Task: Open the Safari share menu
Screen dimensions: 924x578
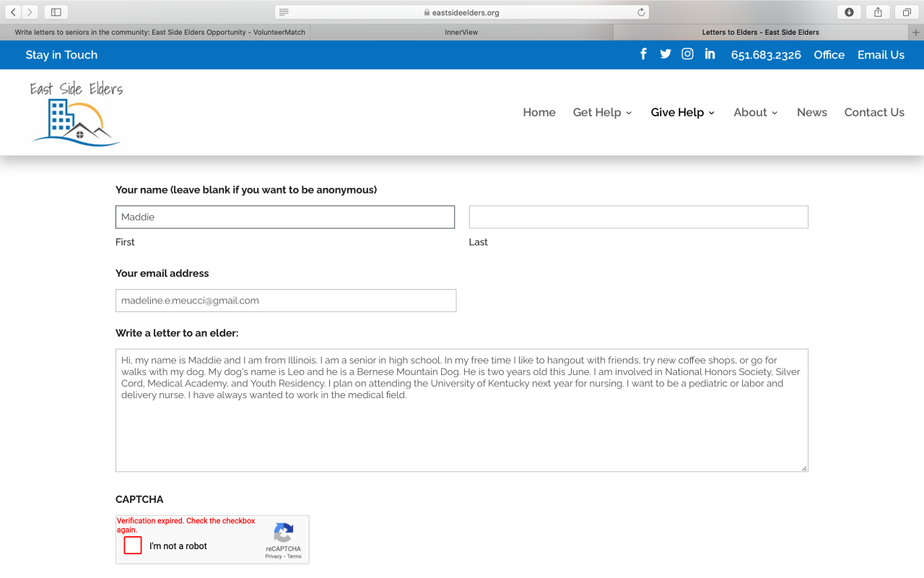Action: click(x=879, y=12)
